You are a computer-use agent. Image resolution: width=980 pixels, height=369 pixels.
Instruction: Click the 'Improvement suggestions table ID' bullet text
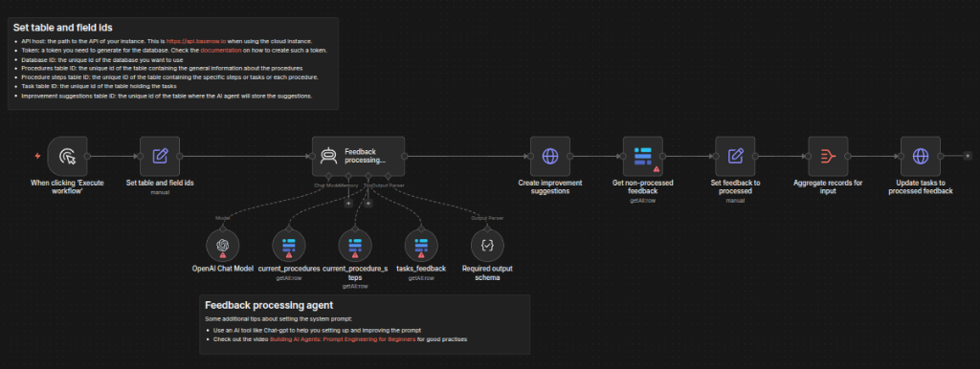tap(167, 97)
